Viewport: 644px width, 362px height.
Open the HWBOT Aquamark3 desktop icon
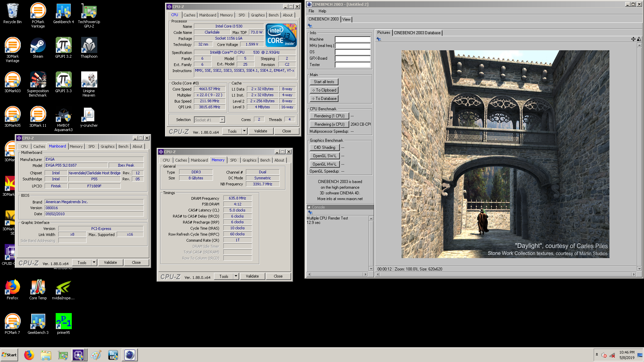[63, 119]
